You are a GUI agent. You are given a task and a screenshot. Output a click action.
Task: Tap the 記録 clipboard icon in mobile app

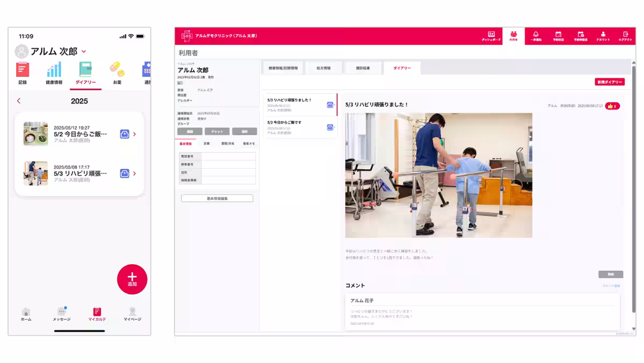23,70
